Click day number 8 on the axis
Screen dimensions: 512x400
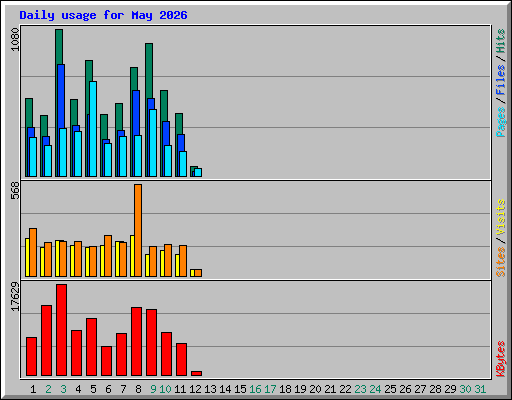[x=138, y=389]
